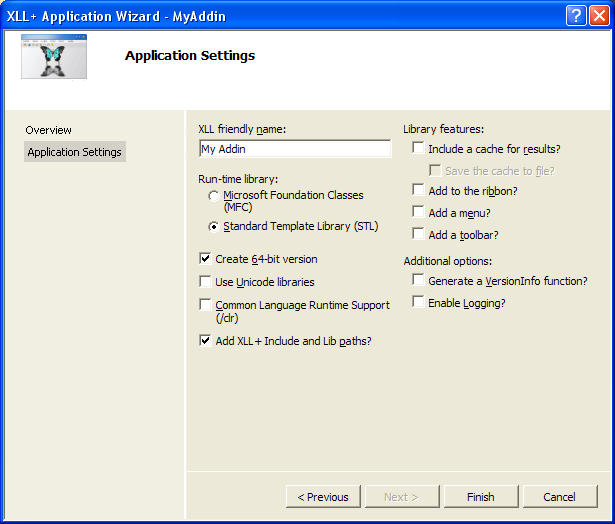Uncheck Add XLL+ Include and Lib paths

(206, 341)
